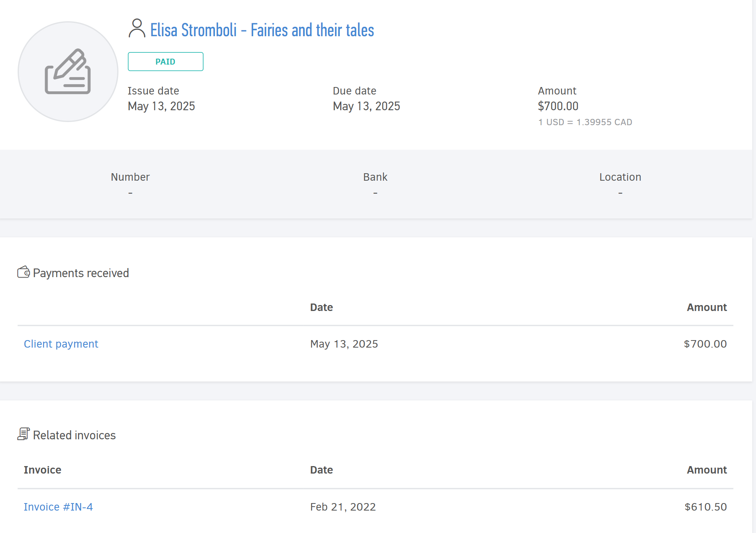Click the Issue date May 13, 2025 value
The image size is (756, 533).
pos(161,106)
